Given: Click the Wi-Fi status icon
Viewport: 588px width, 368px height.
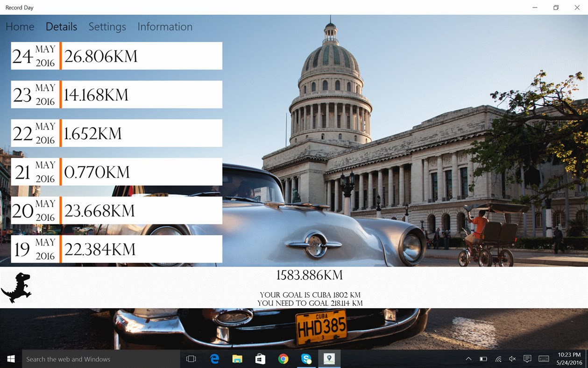Looking at the screenshot, I should pyautogui.click(x=498, y=359).
